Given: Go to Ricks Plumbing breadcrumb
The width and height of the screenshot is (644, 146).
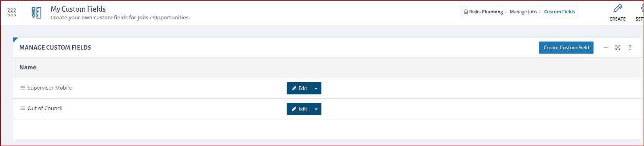Looking at the screenshot, I should (486, 12).
